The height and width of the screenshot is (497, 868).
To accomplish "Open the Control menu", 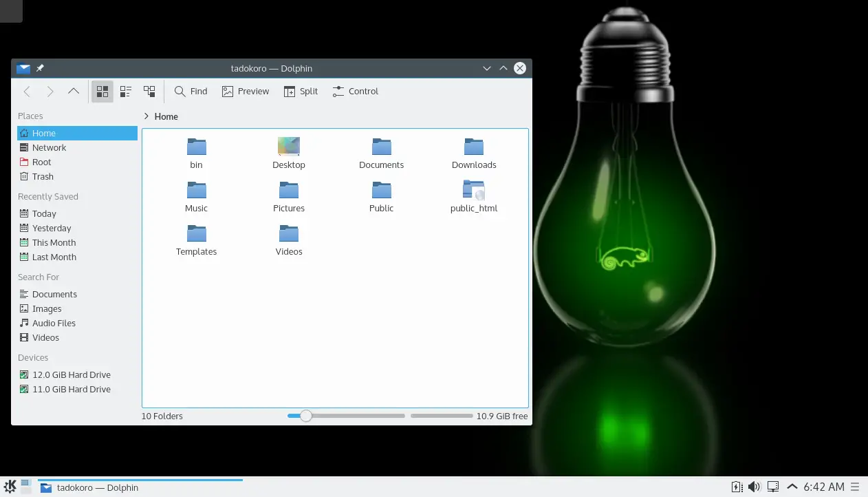I will tap(356, 91).
